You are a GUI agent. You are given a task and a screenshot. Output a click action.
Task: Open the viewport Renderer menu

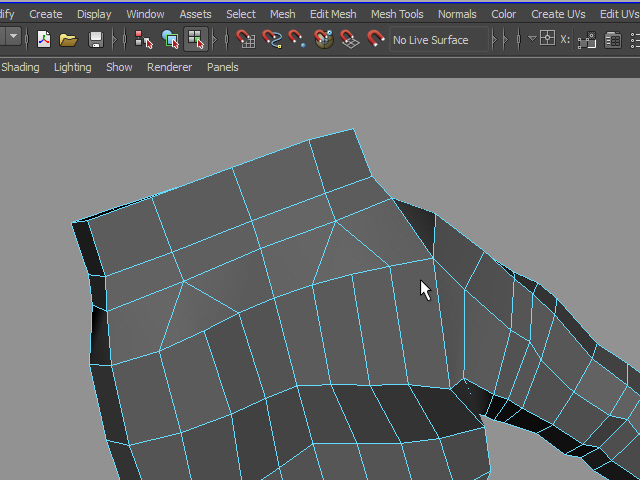tap(169, 67)
